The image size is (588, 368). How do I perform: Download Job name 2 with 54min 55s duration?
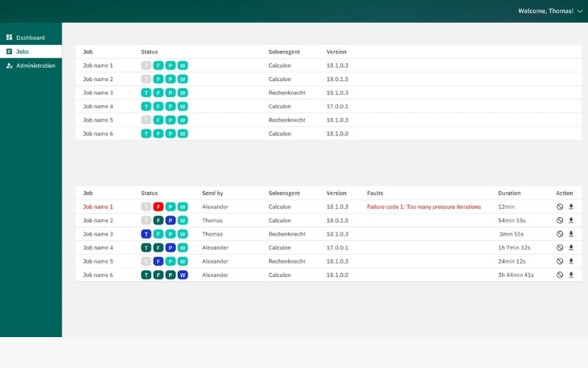tap(571, 220)
